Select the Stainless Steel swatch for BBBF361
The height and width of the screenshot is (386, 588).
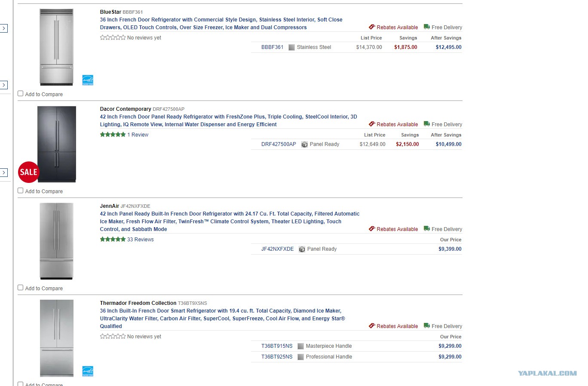click(x=291, y=47)
